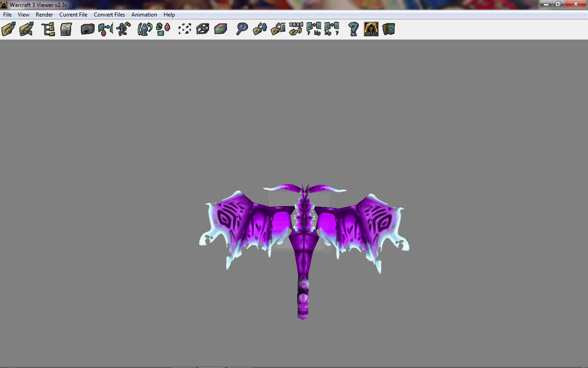Open the MPQ archive browser icon

(x=26, y=29)
